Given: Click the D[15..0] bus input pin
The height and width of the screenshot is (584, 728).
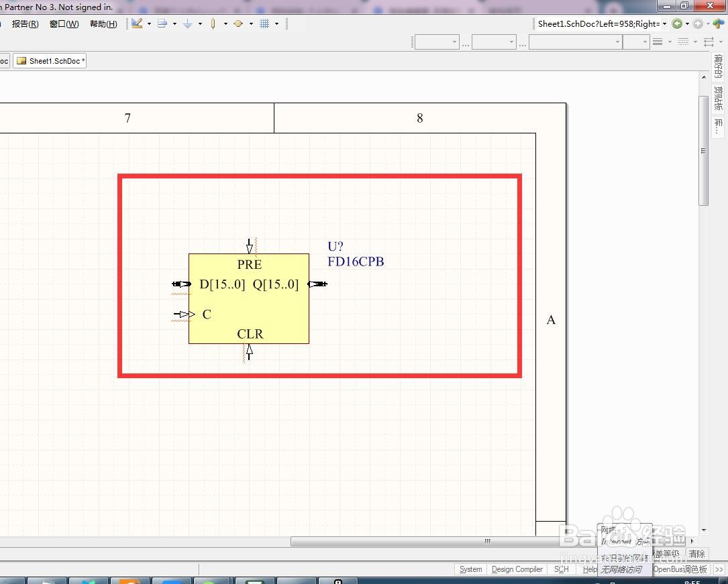Looking at the screenshot, I should point(181,284).
